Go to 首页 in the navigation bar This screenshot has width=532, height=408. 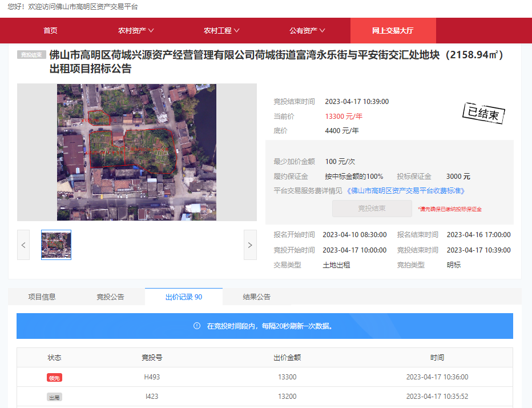50,30
